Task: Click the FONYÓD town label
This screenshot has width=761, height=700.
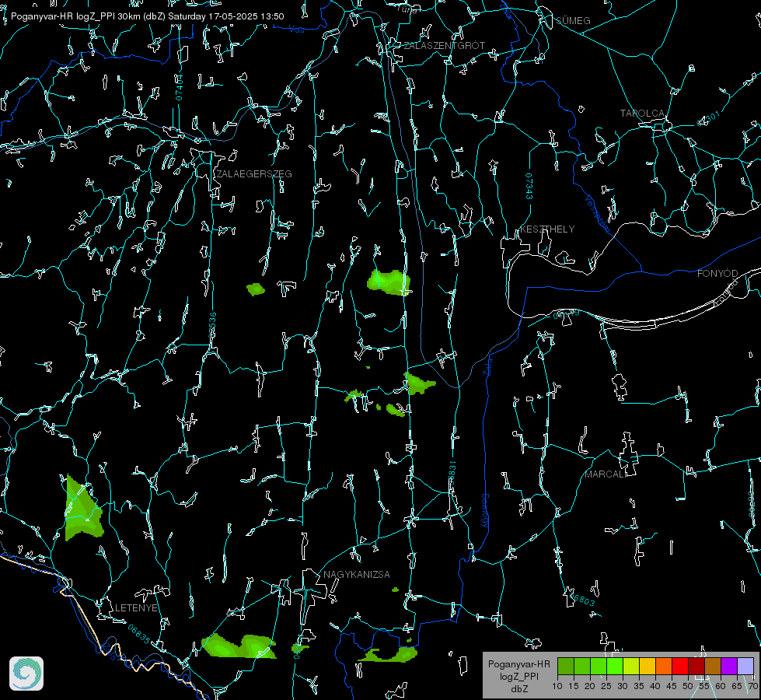Action: pos(717,274)
